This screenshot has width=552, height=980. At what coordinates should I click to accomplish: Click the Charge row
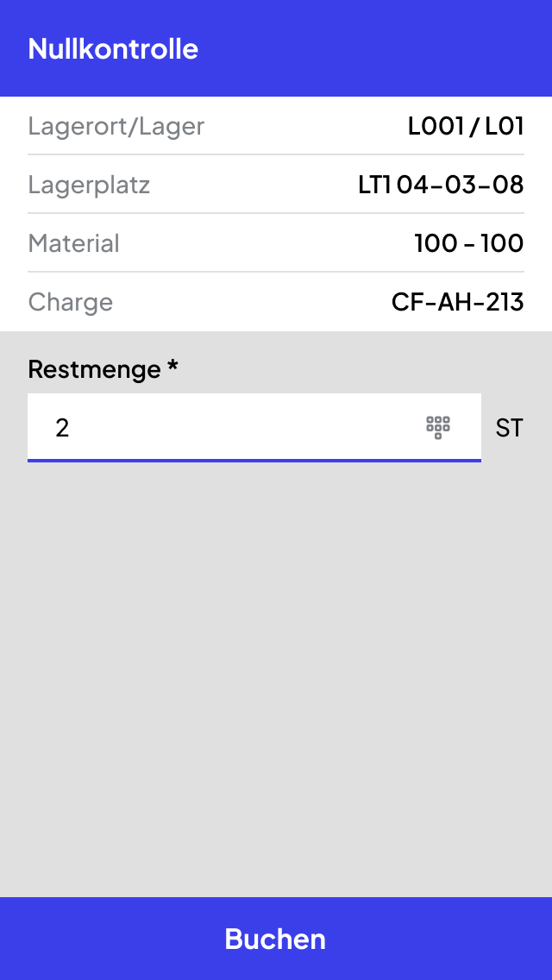(x=276, y=302)
